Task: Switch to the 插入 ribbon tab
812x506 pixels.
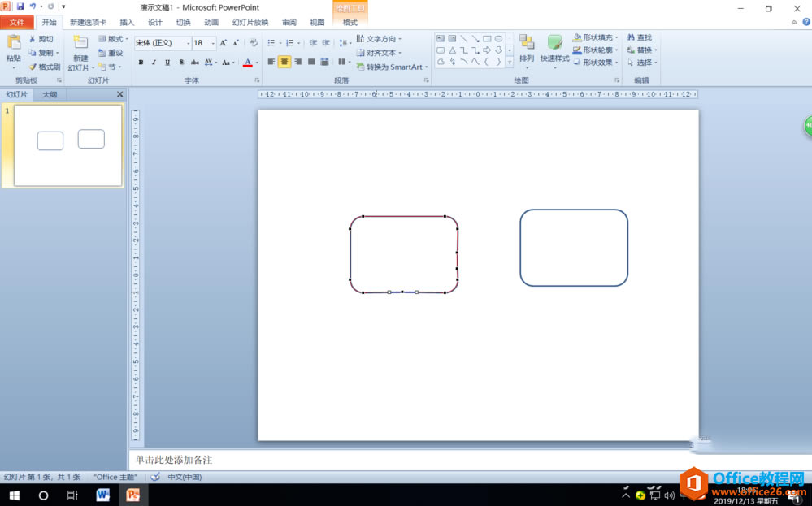Action: pyautogui.click(x=127, y=22)
